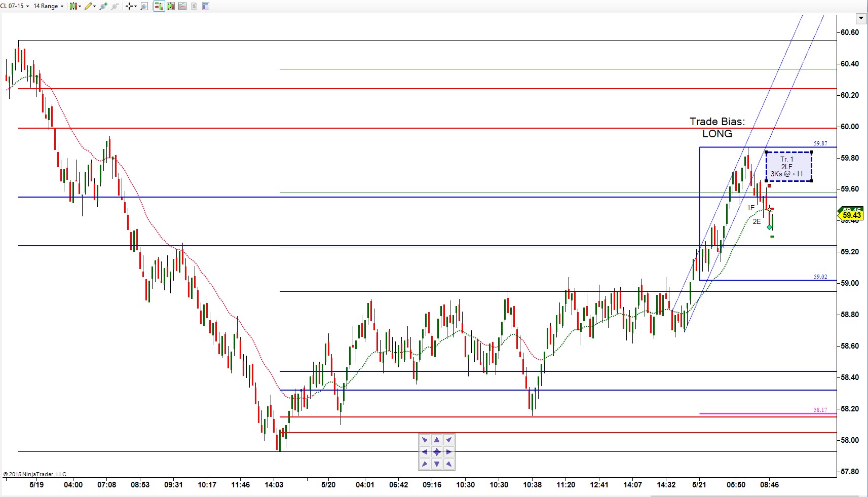Screen dimensions: 868x497
Task: Open the 14 Range interval dropdown
Action: [x=49, y=6]
